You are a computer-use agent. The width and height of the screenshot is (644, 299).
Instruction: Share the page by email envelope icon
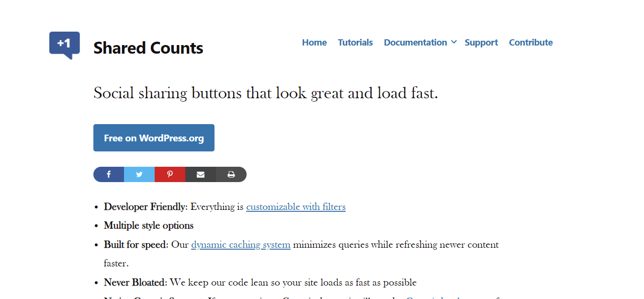[201, 174]
